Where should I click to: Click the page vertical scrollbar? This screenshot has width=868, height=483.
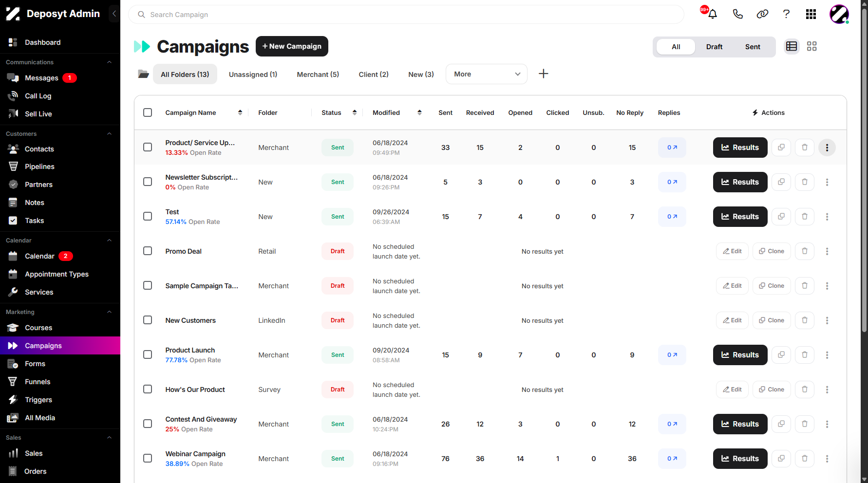(x=864, y=170)
